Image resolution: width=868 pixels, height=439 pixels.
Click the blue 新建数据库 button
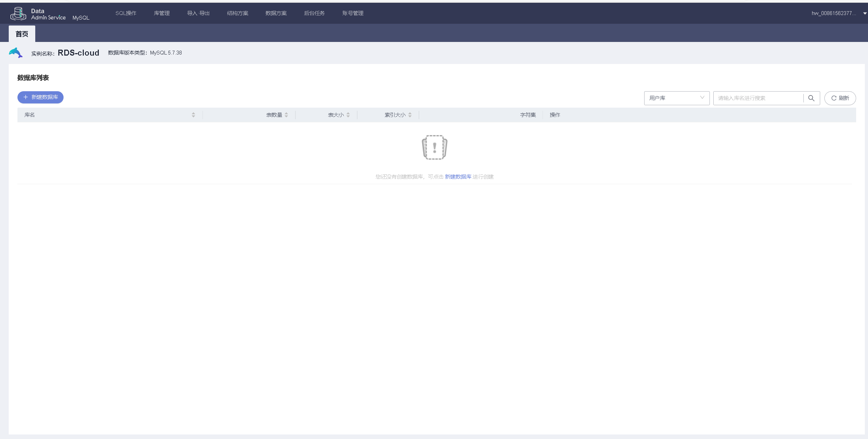click(x=41, y=97)
